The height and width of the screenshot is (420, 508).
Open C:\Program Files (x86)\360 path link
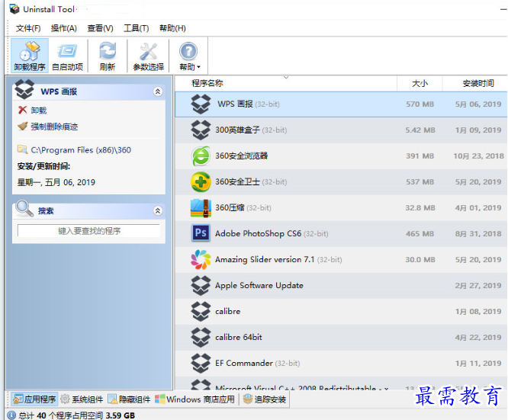click(81, 150)
